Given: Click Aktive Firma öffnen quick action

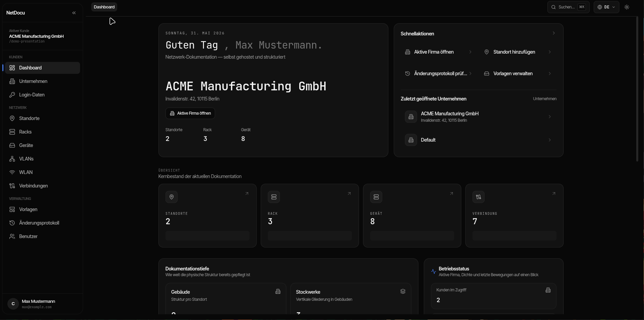Looking at the screenshot, I should click(x=439, y=52).
